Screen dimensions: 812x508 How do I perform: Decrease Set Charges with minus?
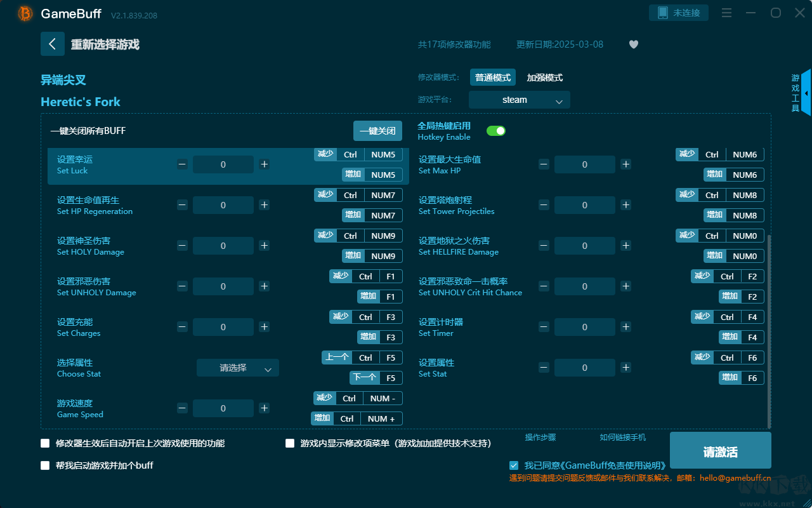click(182, 327)
